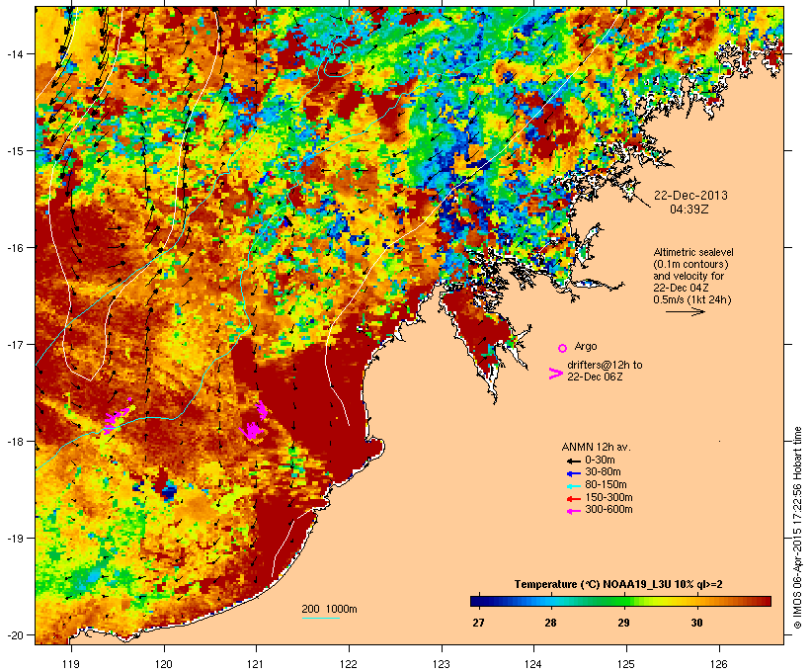This screenshot has width=810, height=672.
Task: Click the blue 30-80m arrow in legend
Action: pos(573,473)
